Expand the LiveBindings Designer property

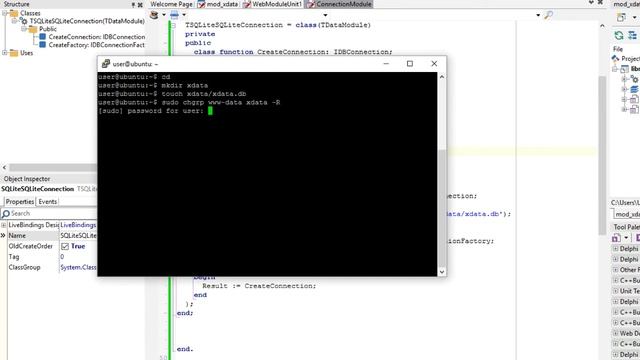(x=4, y=225)
